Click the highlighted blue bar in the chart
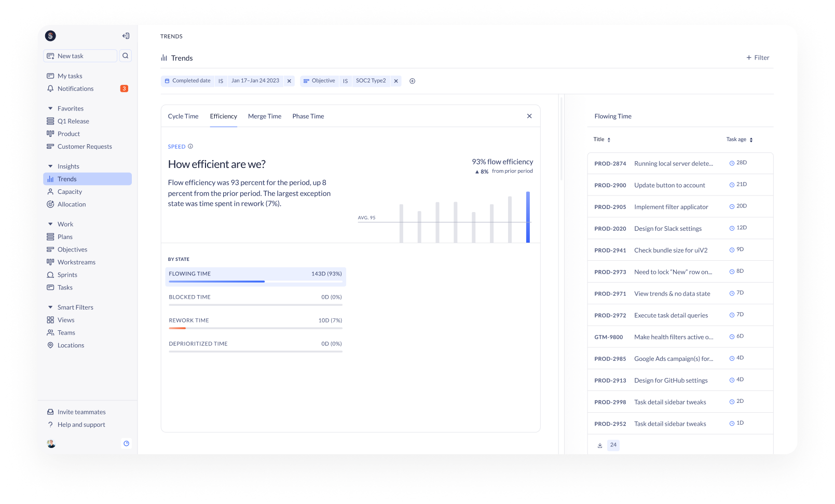Viewport: 835px width, 504px height. pyautogui.click(x=528, y=217)
